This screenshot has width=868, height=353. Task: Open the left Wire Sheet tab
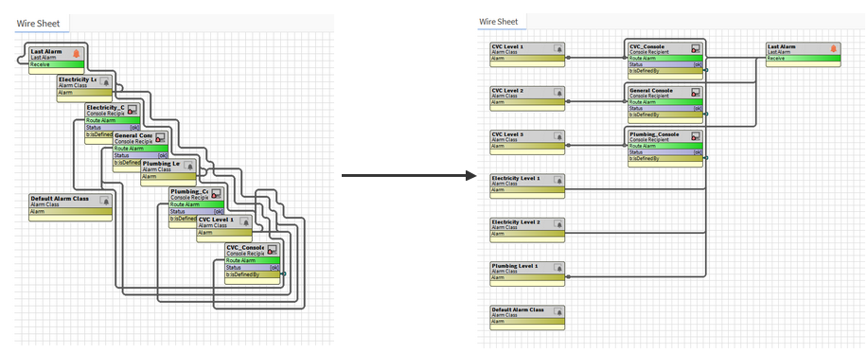pos(34,24)
